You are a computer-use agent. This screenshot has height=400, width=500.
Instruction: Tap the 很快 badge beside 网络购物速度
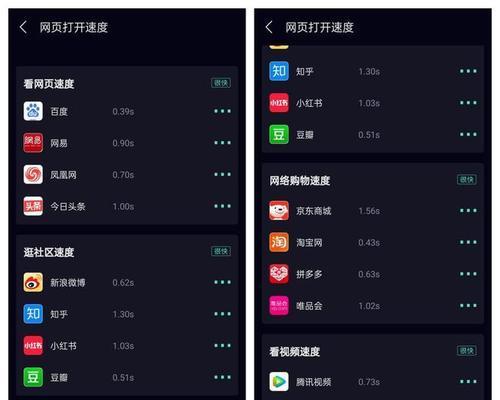click(467, 180)
